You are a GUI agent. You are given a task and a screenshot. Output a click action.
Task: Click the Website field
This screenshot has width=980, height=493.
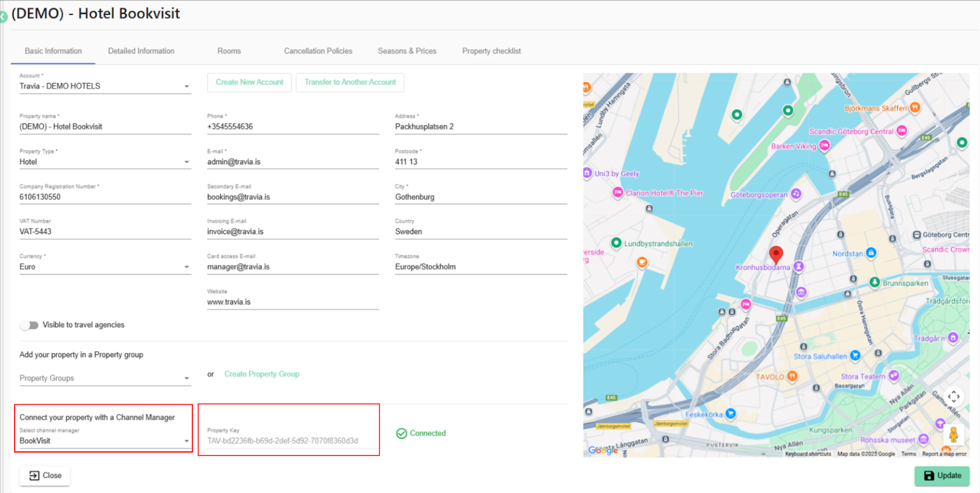pyautogui.click(x=293, y=303)
